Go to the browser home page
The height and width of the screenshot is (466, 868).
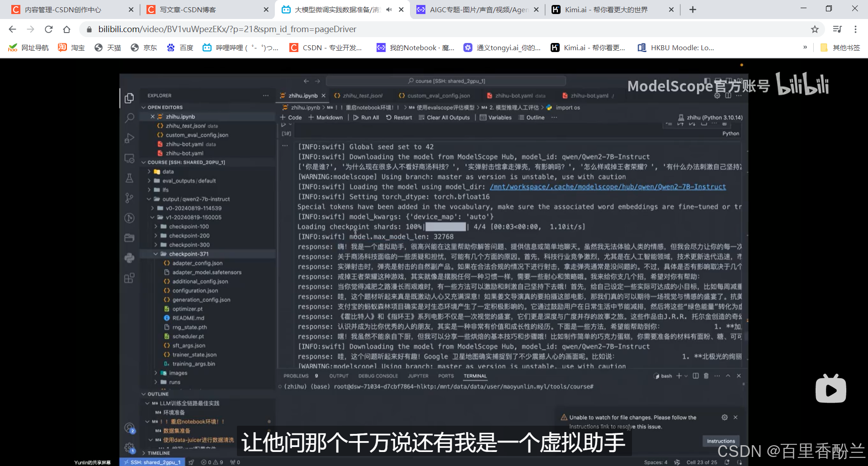click(x=66, y=29)
